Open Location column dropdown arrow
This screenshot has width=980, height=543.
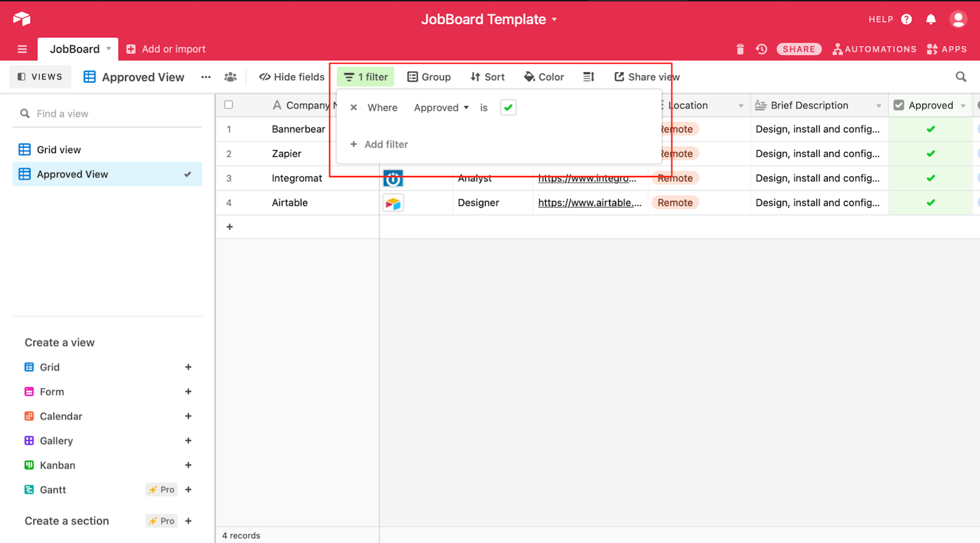[x=741, y=105]
